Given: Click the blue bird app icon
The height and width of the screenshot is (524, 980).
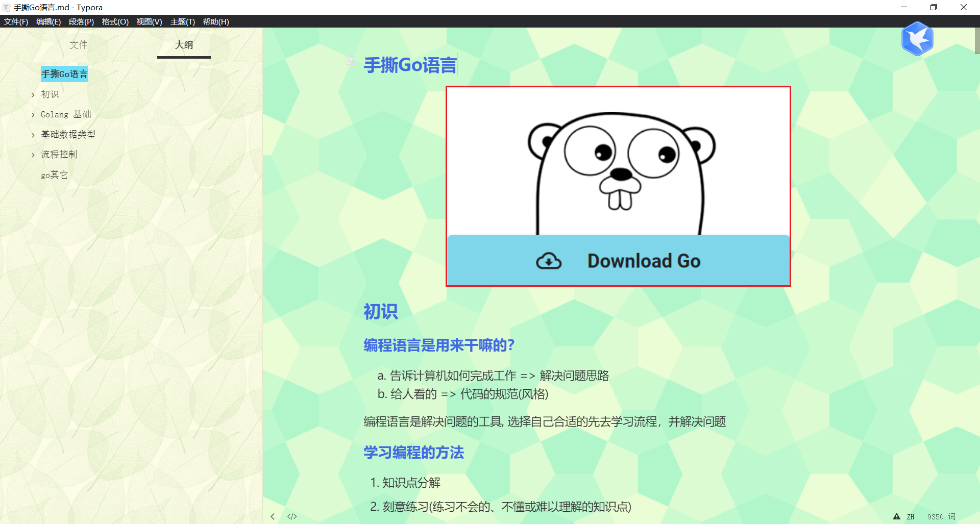Looking at the screenshot, I should (917, 39).
